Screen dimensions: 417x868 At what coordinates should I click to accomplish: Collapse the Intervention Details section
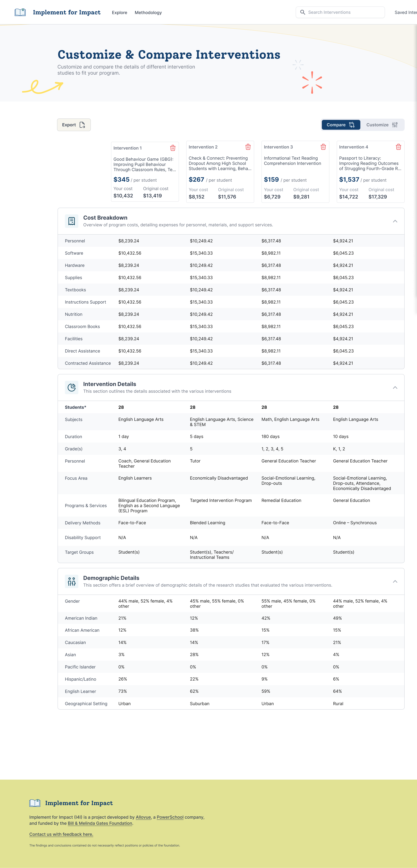point(395,388)
